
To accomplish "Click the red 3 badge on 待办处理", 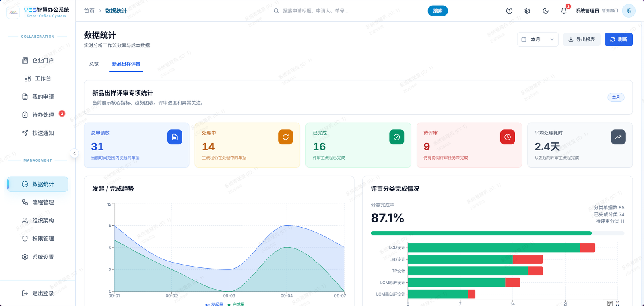I will 62,113.
